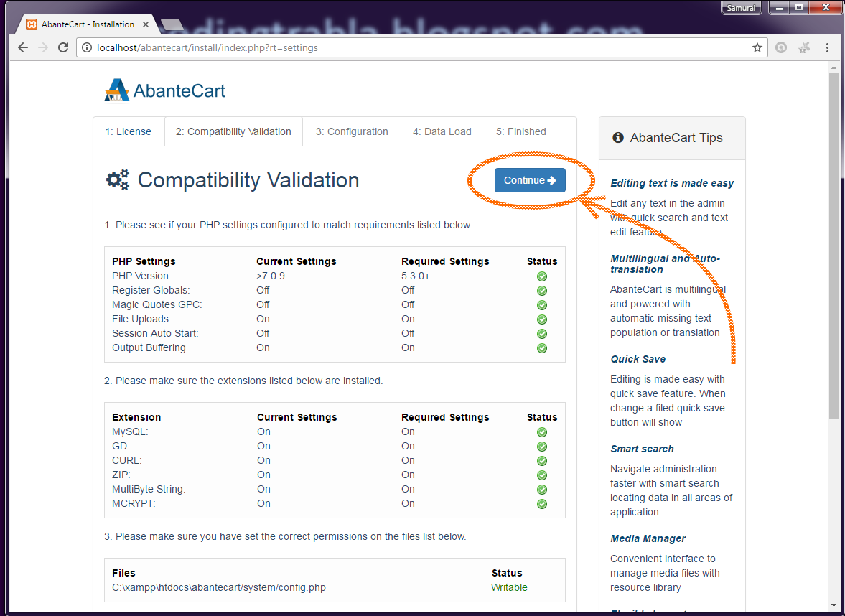The width and height of the screenshot is (845, 616).
Task: Open the 1: License tab
Action: pyautogui.click(x=129, y=131)
